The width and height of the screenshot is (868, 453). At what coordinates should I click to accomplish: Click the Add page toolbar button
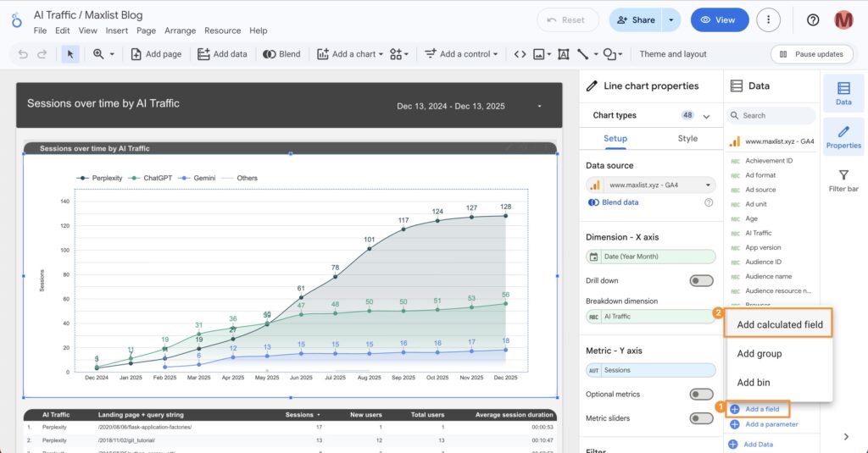pos(156,54)
